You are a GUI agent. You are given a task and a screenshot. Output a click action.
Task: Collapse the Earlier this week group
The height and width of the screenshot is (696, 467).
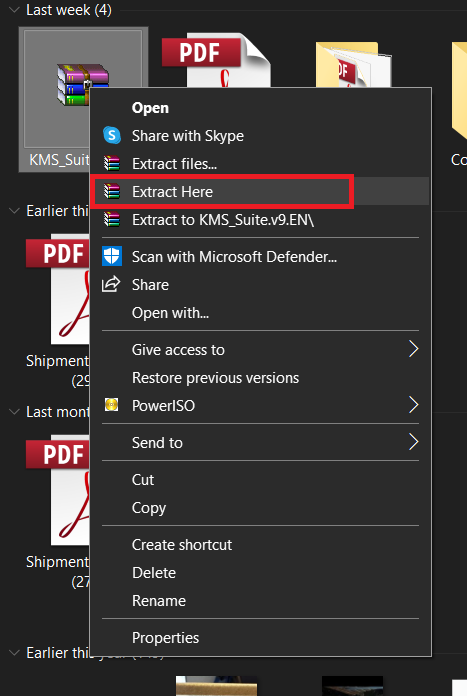click(x=14, y=211)
